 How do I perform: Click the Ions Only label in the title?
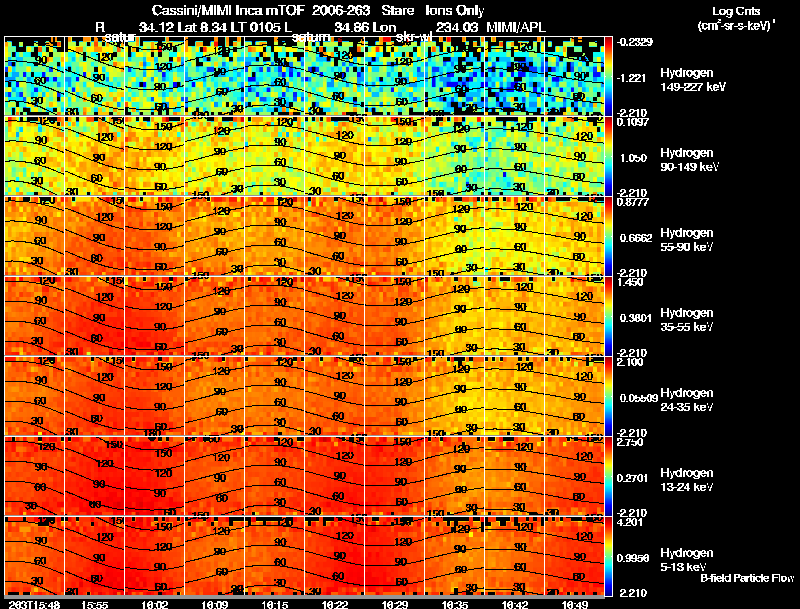(455, 10)
